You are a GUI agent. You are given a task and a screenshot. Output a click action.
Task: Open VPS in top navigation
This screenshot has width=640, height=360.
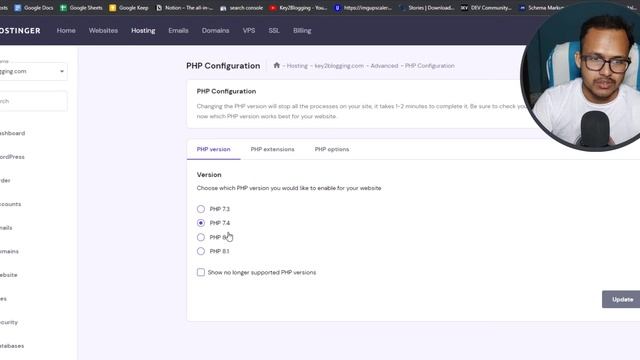249,31
